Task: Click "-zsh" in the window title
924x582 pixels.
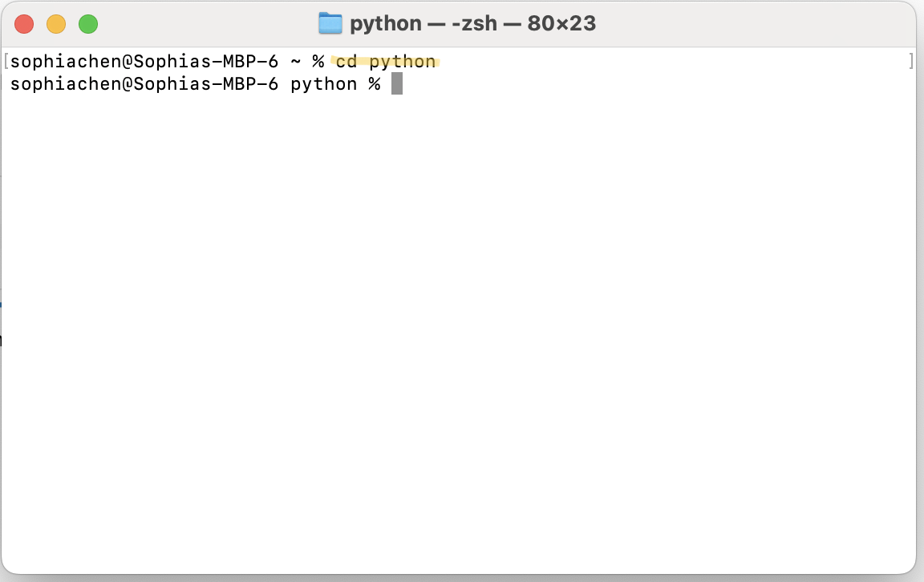Action: click(x=472, y=24)
